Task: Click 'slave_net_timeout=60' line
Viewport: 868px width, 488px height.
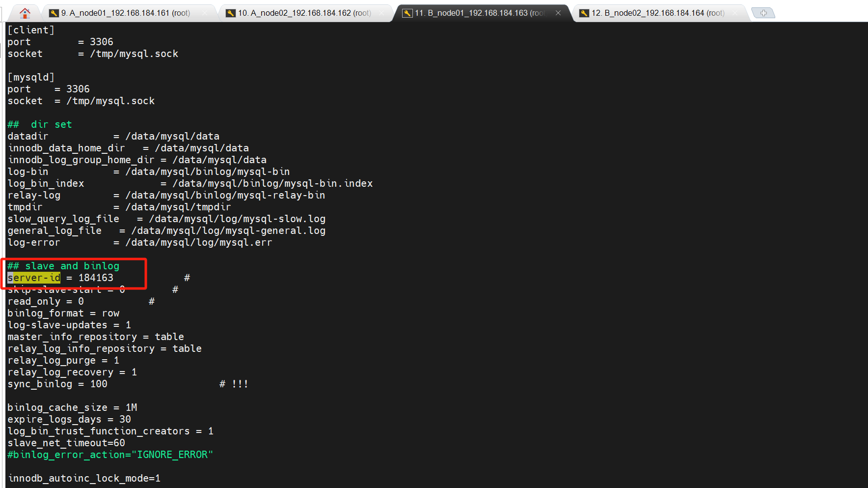Action: [x=66, y=443]
